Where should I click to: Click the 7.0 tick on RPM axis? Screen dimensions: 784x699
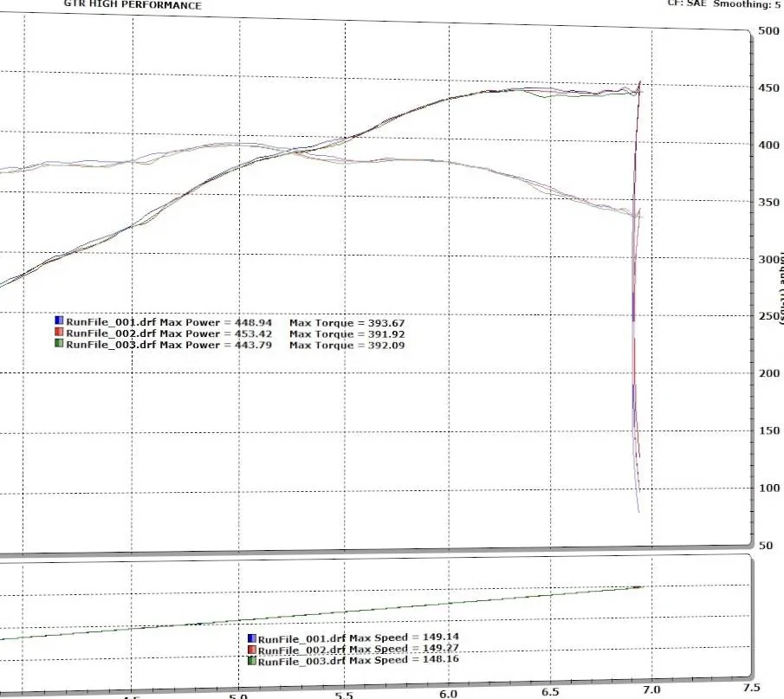(650, 690)
